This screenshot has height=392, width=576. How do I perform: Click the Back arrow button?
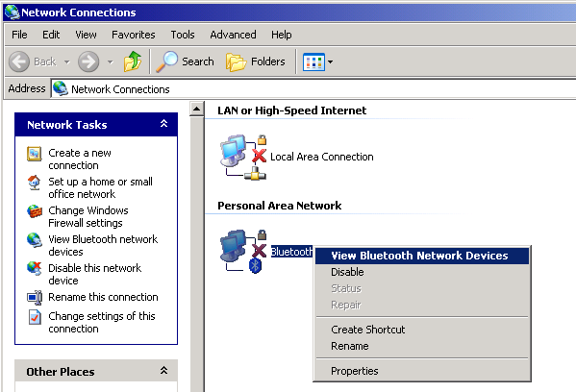click(x=18, y=61)
